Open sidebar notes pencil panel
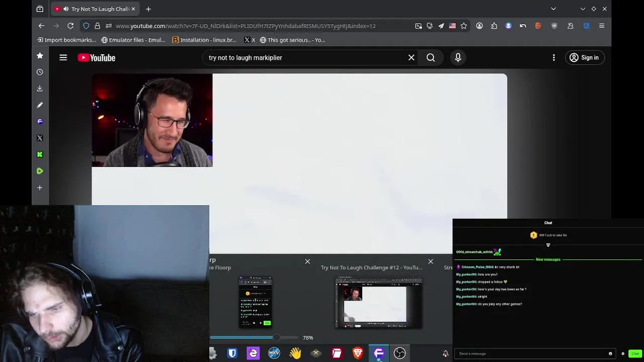This screenshot has width=644, height=362. (40, 105)
